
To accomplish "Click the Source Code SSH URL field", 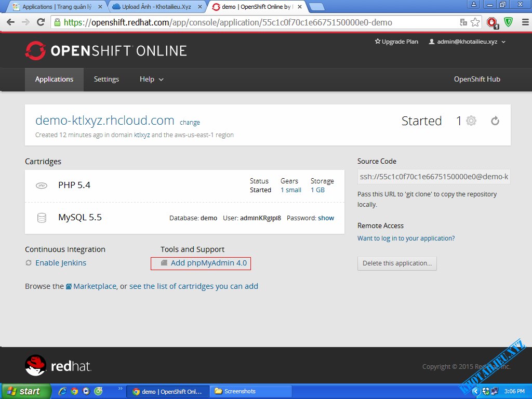I will 434,177.
